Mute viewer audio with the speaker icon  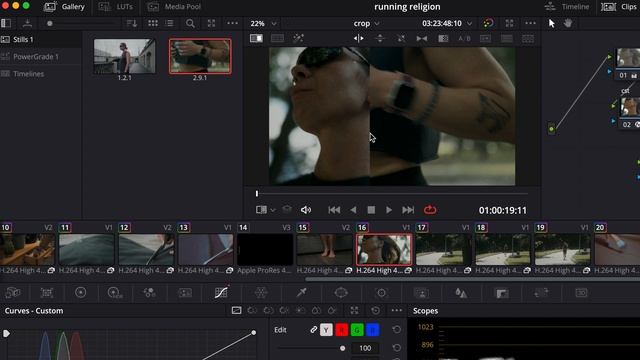point(306,210)
